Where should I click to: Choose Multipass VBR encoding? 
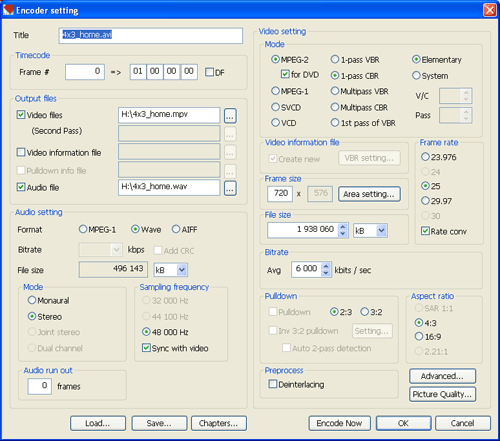(335, 91)
